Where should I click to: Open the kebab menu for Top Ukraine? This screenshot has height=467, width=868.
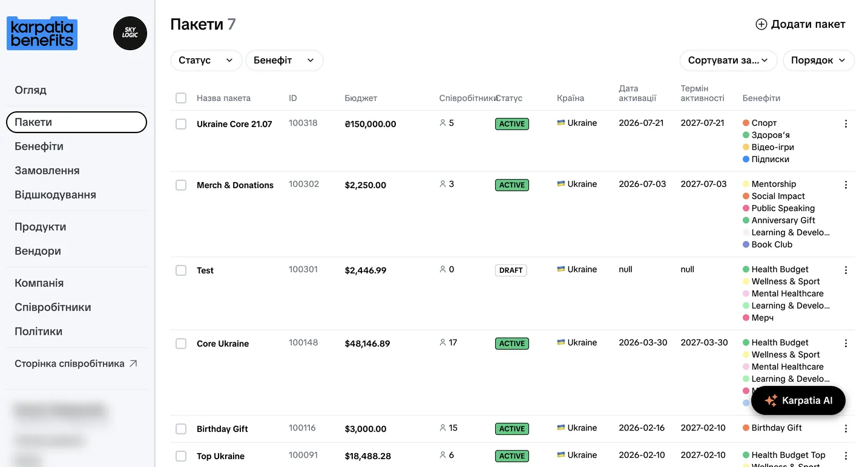tap(846, 456)
